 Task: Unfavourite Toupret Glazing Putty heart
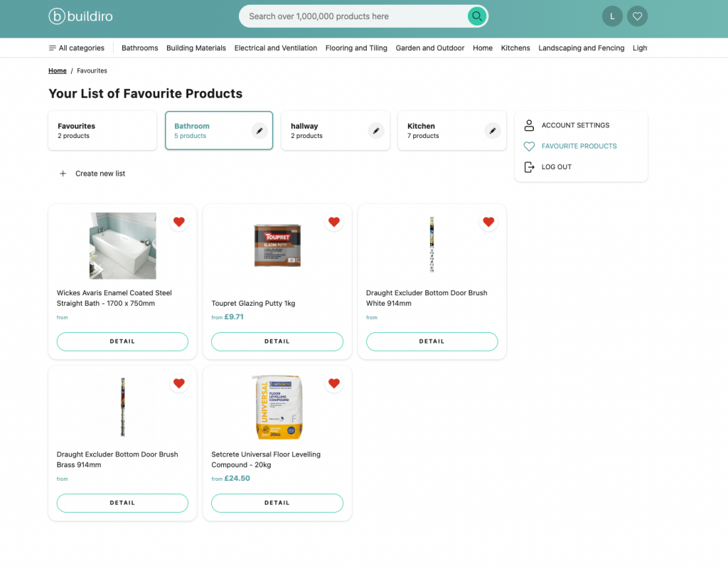(334, 222)
